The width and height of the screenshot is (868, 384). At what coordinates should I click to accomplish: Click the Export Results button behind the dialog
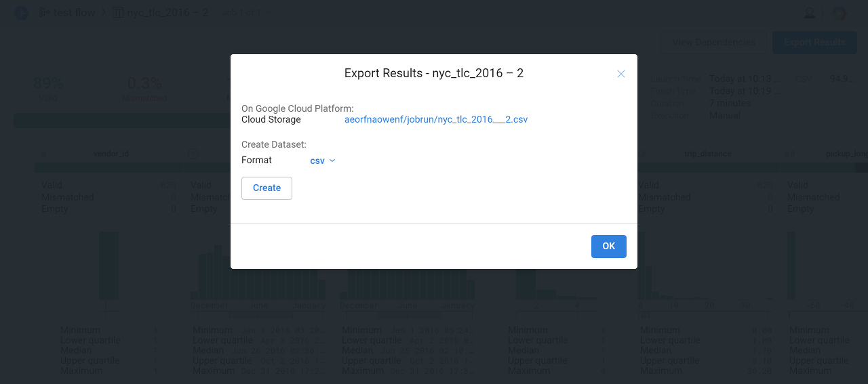[814, 42]
